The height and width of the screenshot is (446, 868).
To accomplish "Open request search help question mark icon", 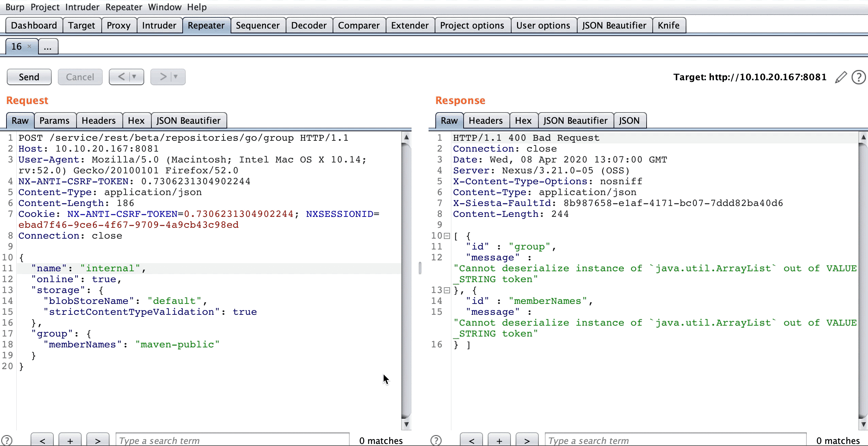I will (7, 441).
